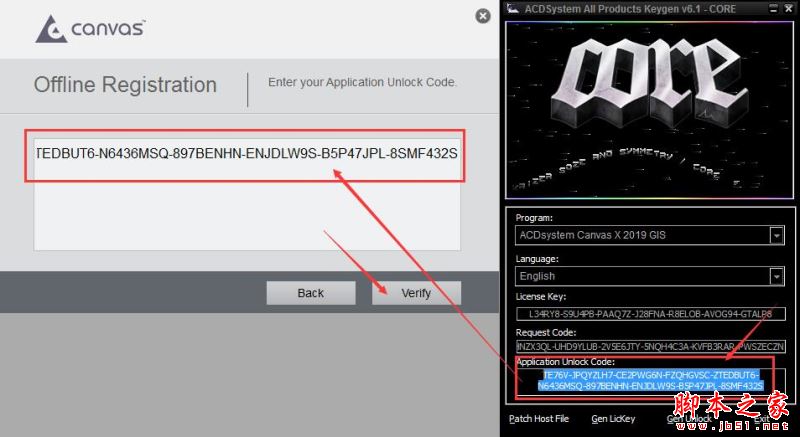Click the 'Offline Registration' heading
Image resolution: width=800 pixels, height=437 pixels.
click(125, 85)
